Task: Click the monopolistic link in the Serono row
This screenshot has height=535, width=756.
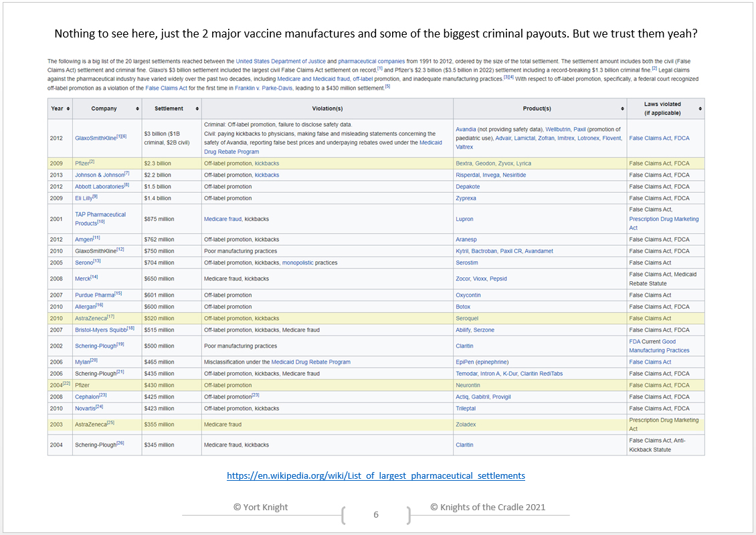Action: (298, 262)
